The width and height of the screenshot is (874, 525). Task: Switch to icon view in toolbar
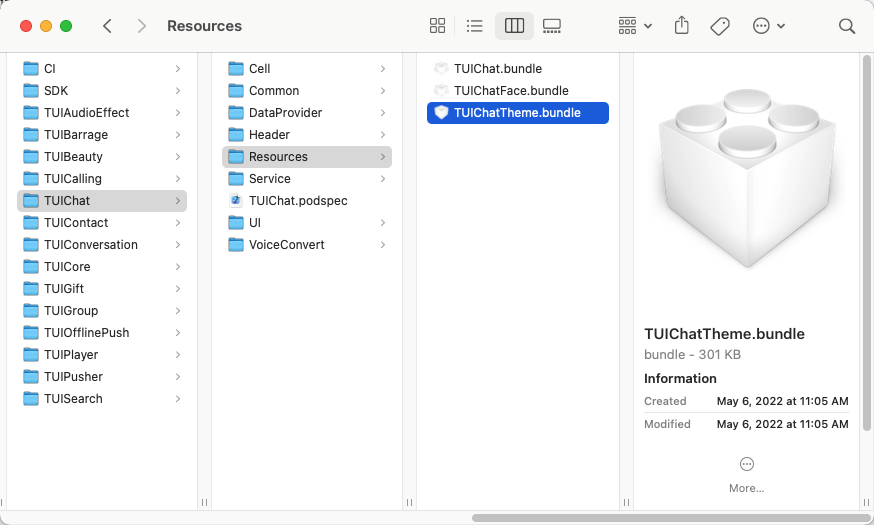pyautogui.click(x=437, y=26)
